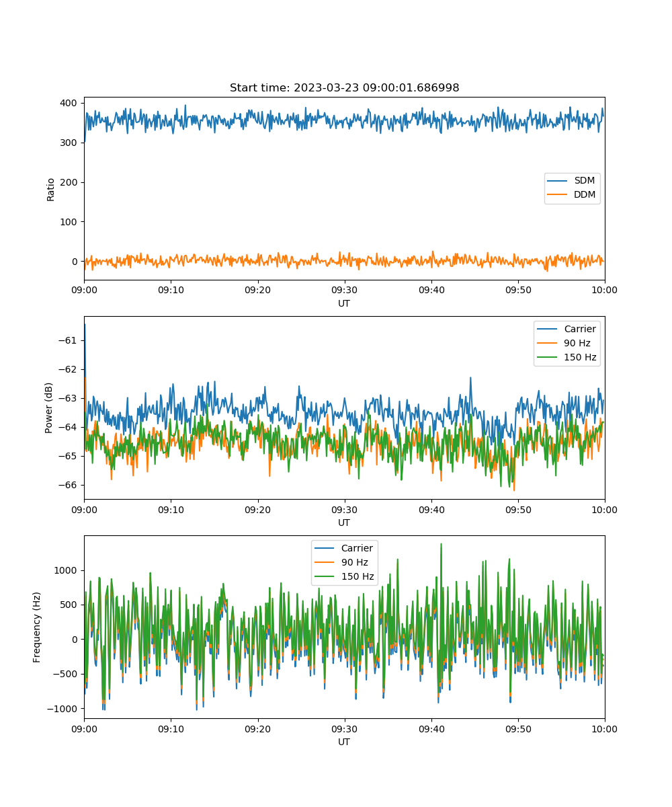
Task: Click the '09:10' tick under the Ratio plot
Action: 171,291
